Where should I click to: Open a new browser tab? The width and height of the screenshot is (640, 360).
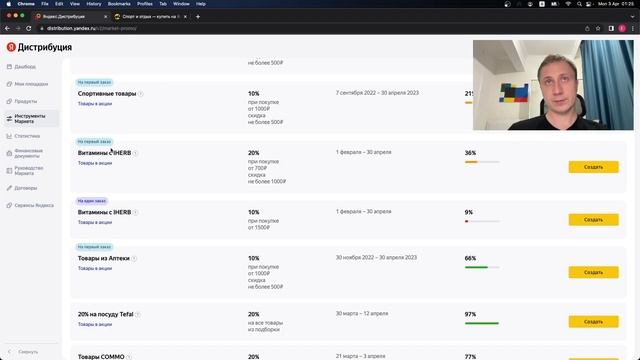(198, 17)
